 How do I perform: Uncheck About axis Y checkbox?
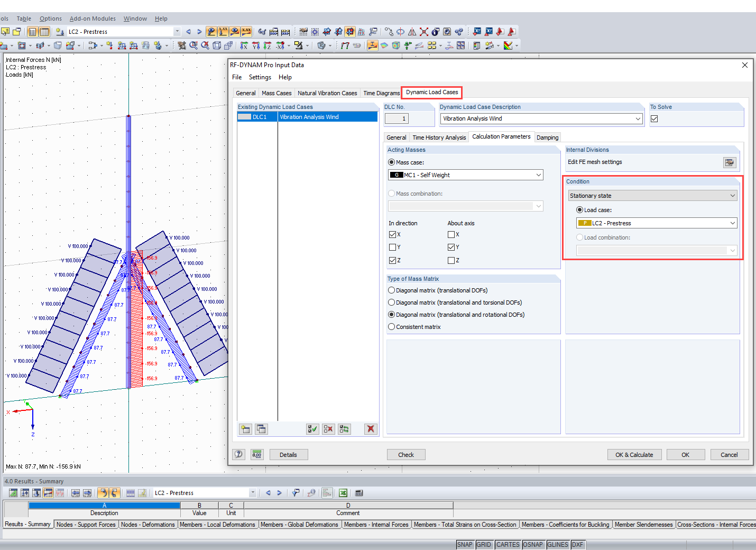coord(451,247)
